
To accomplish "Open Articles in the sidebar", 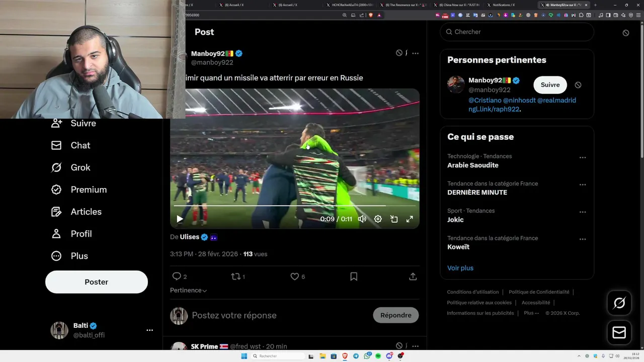I will point(76,212).
